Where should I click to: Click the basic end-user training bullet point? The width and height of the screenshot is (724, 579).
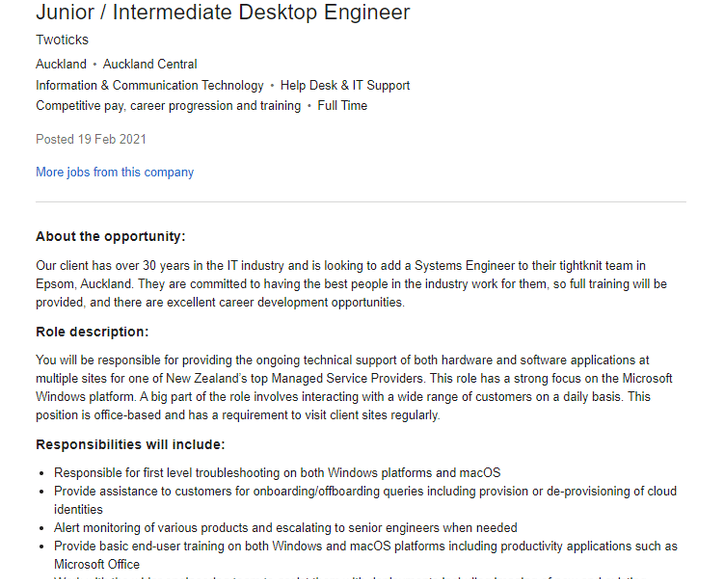(365, 555)
